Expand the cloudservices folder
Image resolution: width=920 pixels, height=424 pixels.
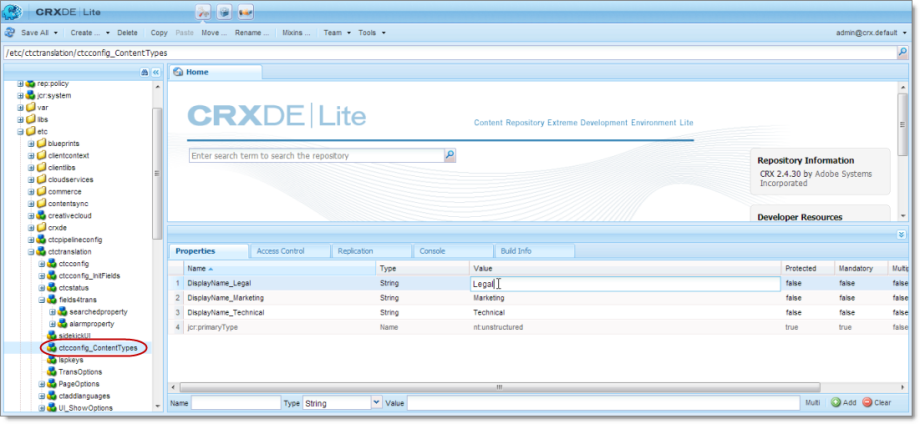pyautogui.click(x=31, y=179)
